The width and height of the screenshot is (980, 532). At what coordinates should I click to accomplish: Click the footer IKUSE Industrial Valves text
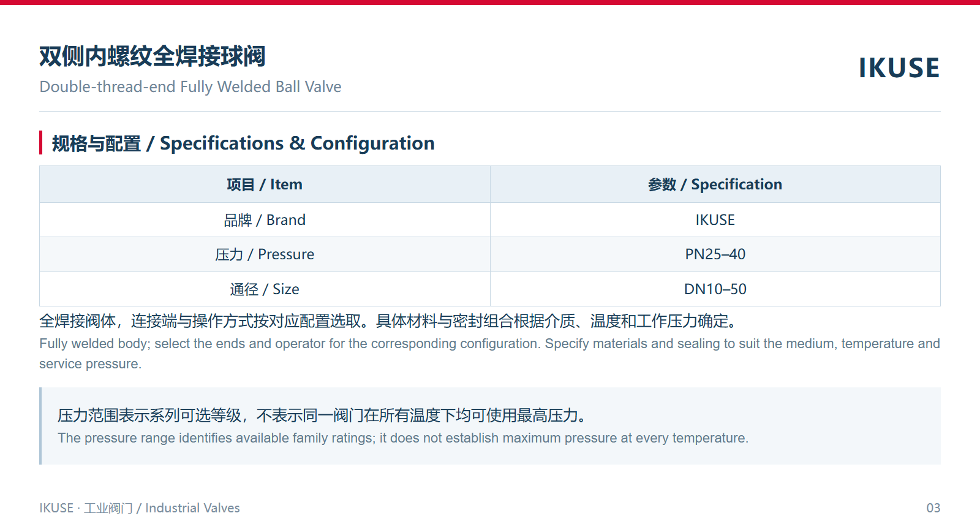[140, 508]
